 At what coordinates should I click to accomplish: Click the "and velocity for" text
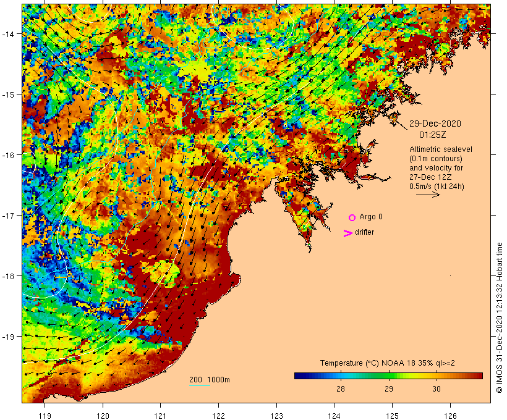point(436,168)
